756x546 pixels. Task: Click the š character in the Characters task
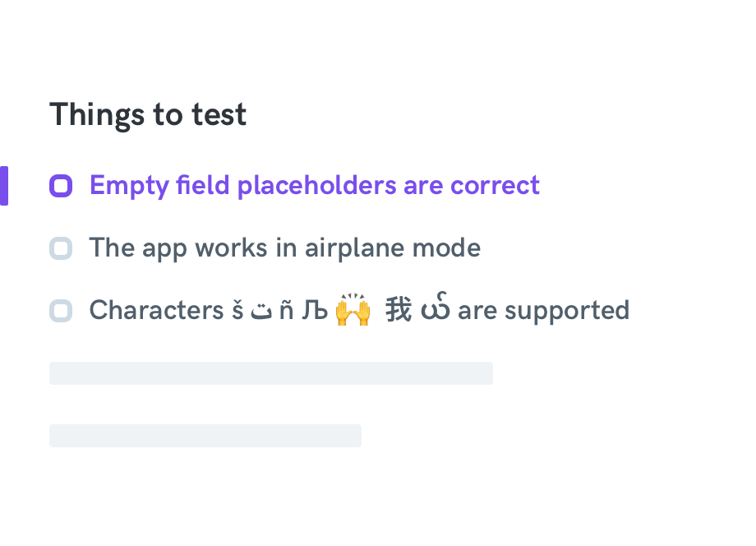(x=237, y=310)
